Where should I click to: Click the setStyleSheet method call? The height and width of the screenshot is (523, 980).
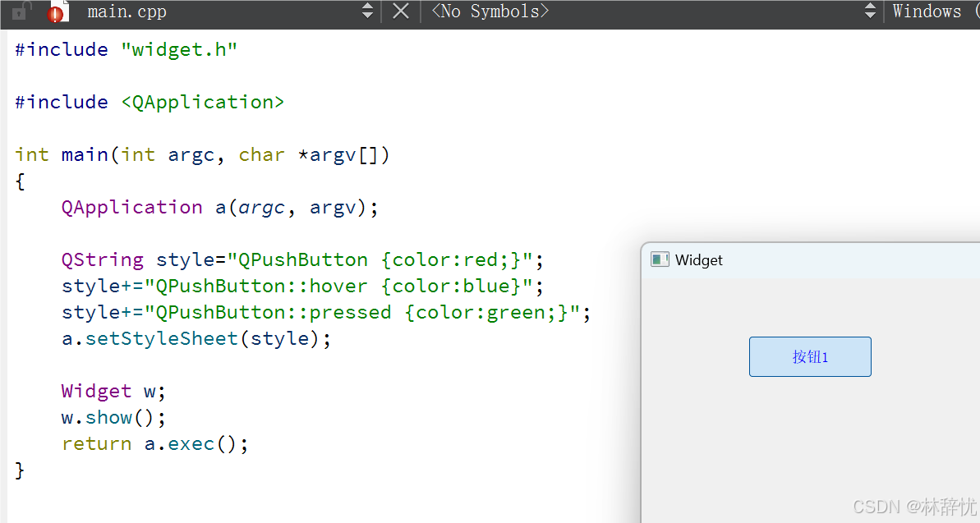162,338
